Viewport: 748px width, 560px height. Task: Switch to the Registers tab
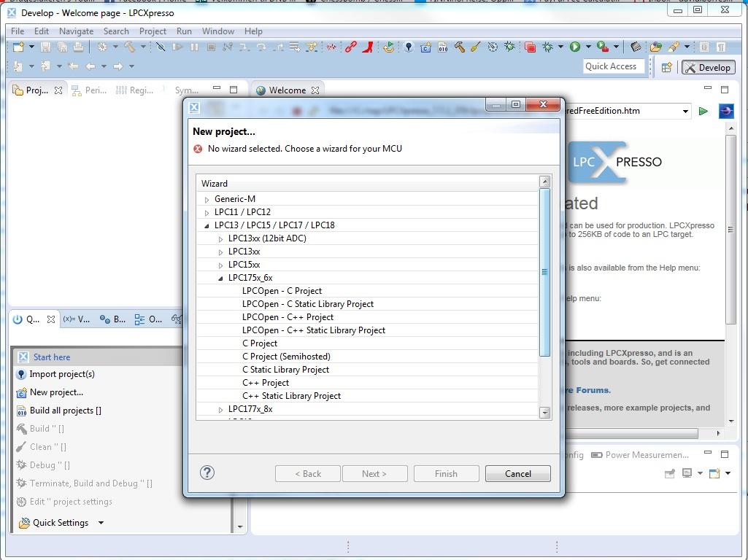click(134, 90)
